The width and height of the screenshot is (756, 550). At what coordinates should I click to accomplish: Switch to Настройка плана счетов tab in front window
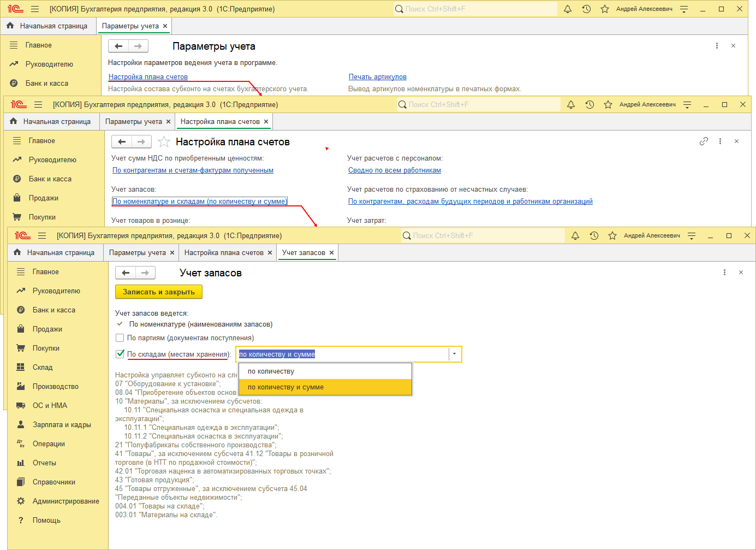pos(224,253)
